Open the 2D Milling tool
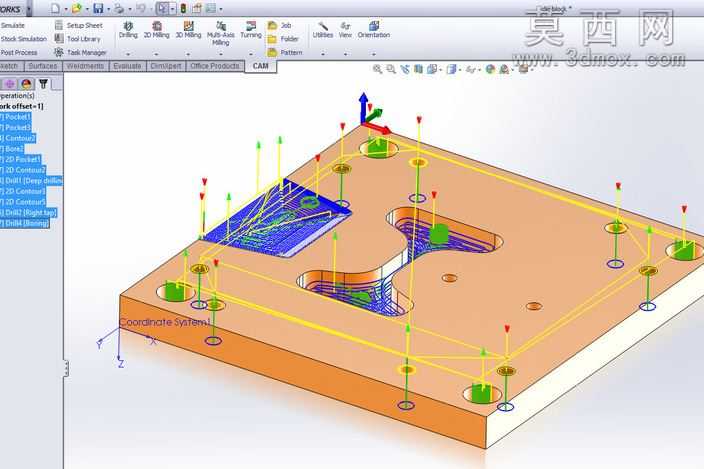704x469 pixels. [157, 30]
